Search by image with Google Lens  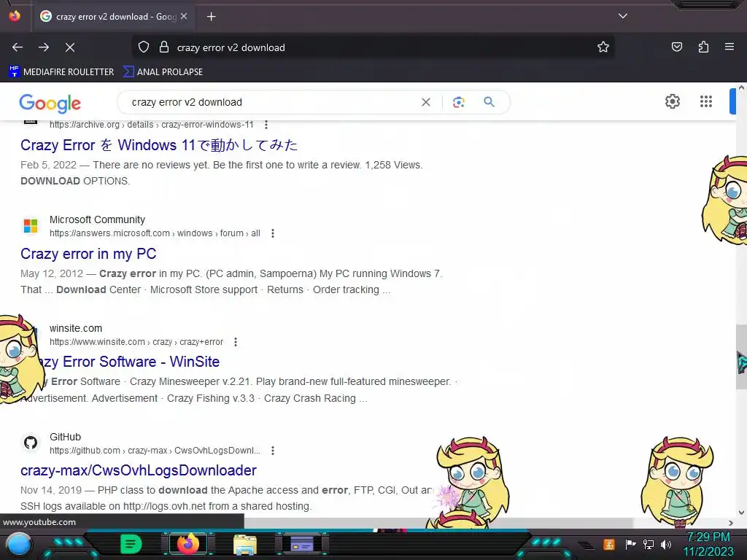pyautogui.click(x=458, y=102)
